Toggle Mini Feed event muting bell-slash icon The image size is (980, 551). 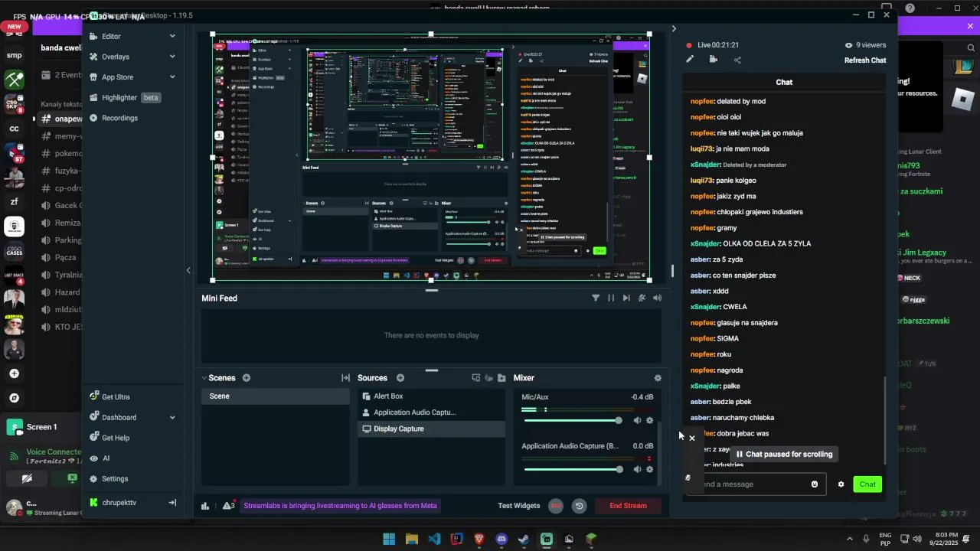point(642,298)
